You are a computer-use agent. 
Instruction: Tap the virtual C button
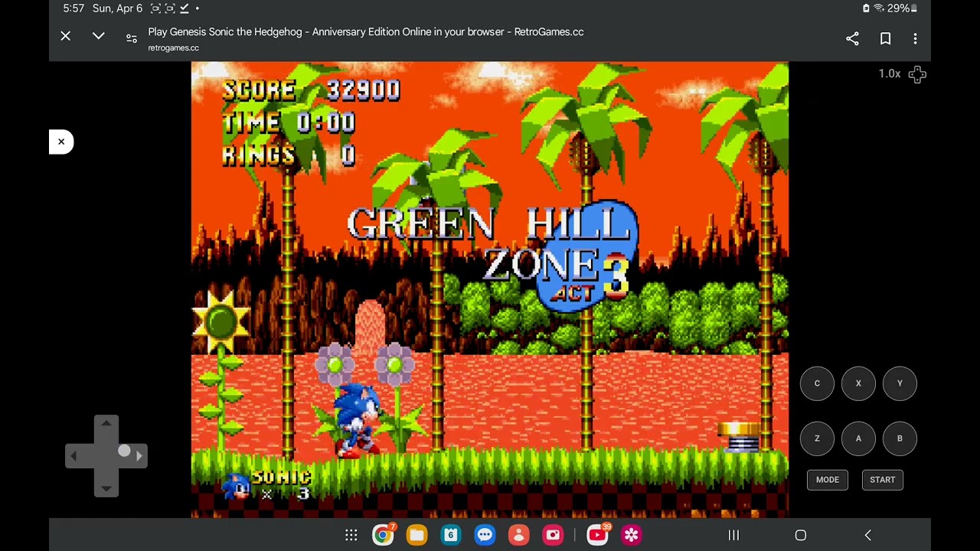(x=817, y=383)
